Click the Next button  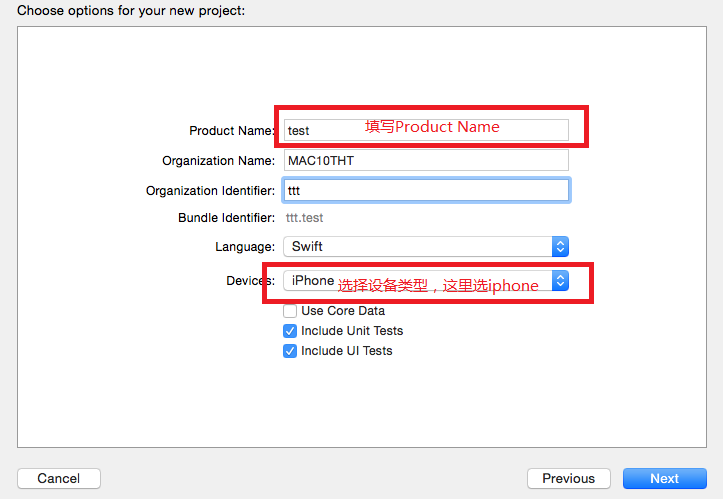(664, 479)
